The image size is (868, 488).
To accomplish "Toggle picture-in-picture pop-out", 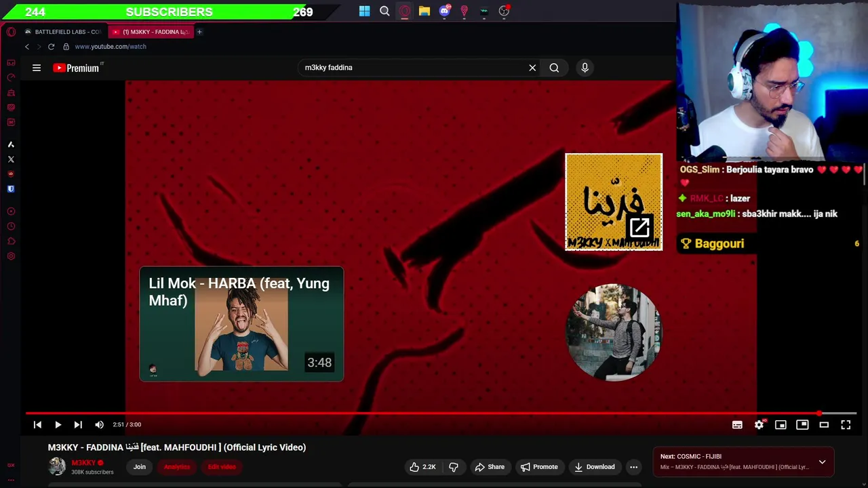I will (802, 425).
